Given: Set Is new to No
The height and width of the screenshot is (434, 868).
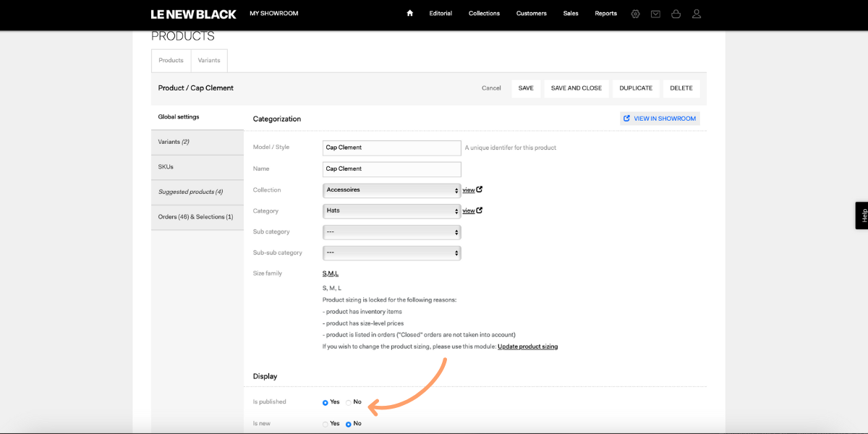Looking at the screenshot, I should coord(349,424).
